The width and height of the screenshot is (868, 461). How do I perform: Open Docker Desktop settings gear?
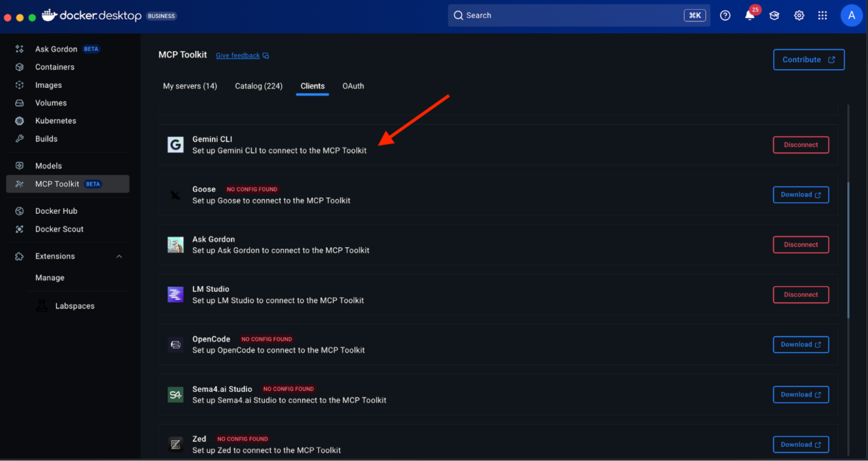coord(799,15)
